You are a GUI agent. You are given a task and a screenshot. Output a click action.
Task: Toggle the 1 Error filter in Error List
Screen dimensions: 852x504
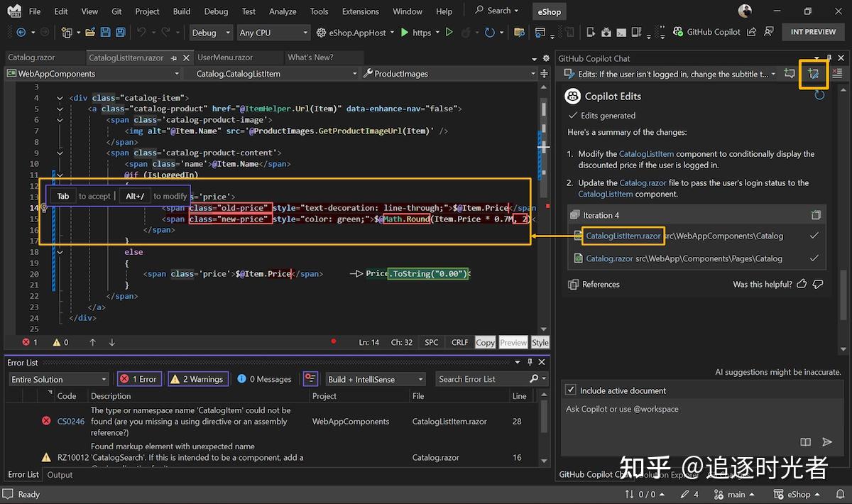[139, 378]
